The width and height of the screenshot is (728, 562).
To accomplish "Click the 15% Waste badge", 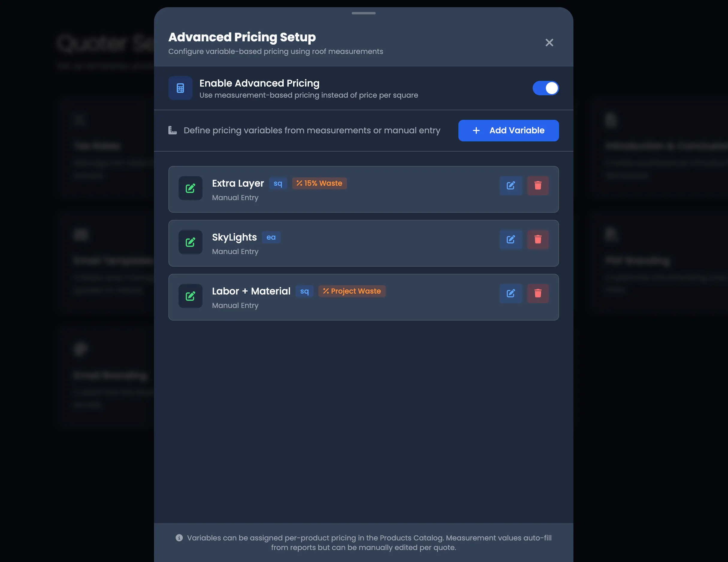I will [x=319, y=183].
